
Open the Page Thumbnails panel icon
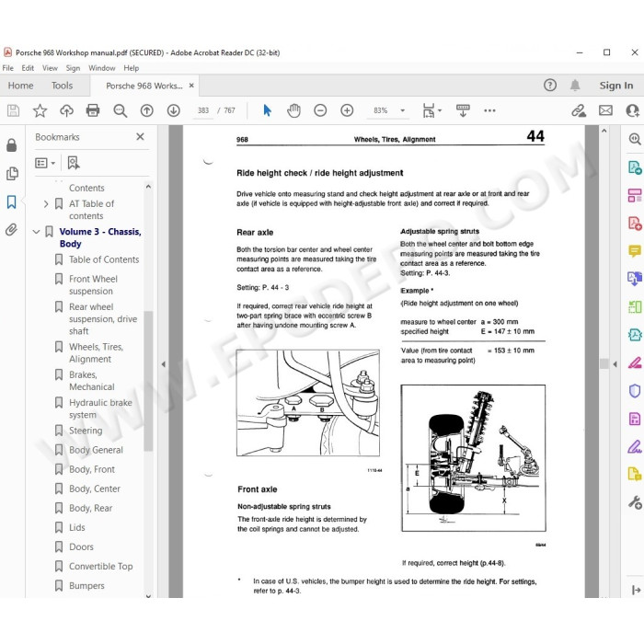click(12, 173)
